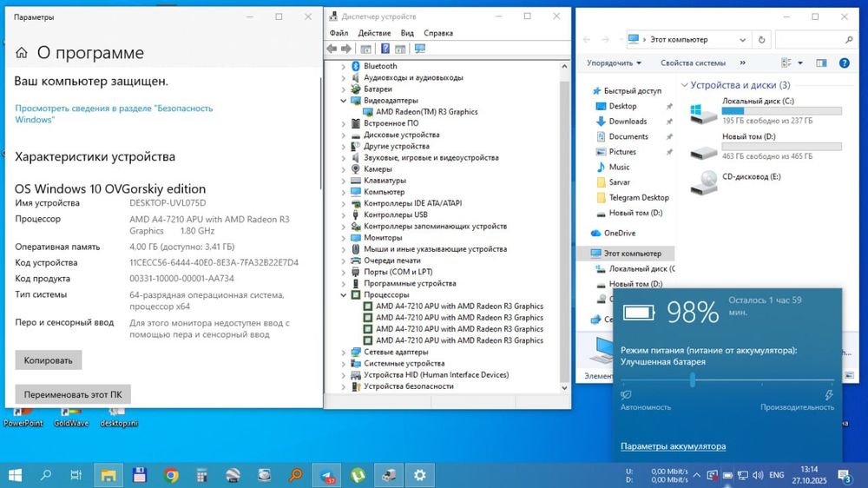The height and width of the screenshot is (488, 868).
Task: Click the Device Manager vertical scrollbar
Action: 564,228
